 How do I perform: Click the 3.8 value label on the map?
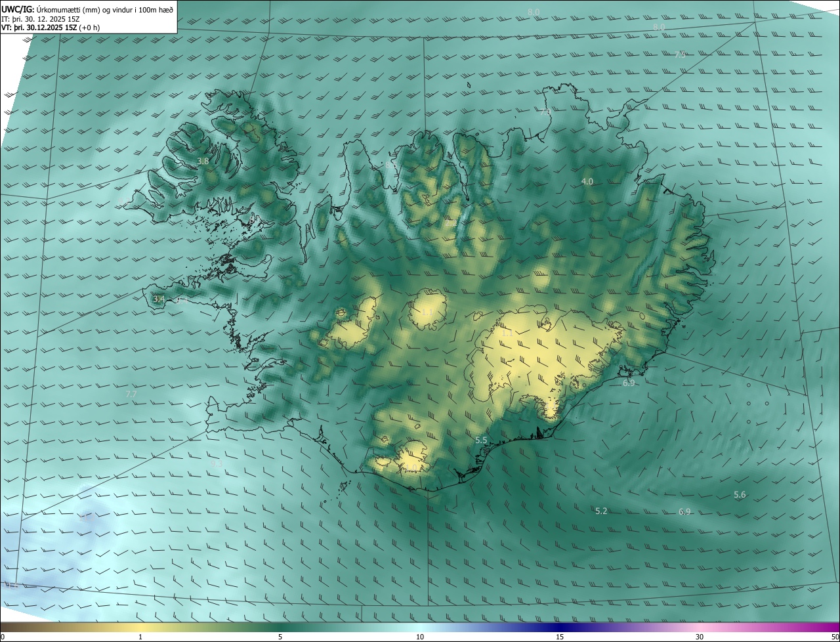coord(203,161)
